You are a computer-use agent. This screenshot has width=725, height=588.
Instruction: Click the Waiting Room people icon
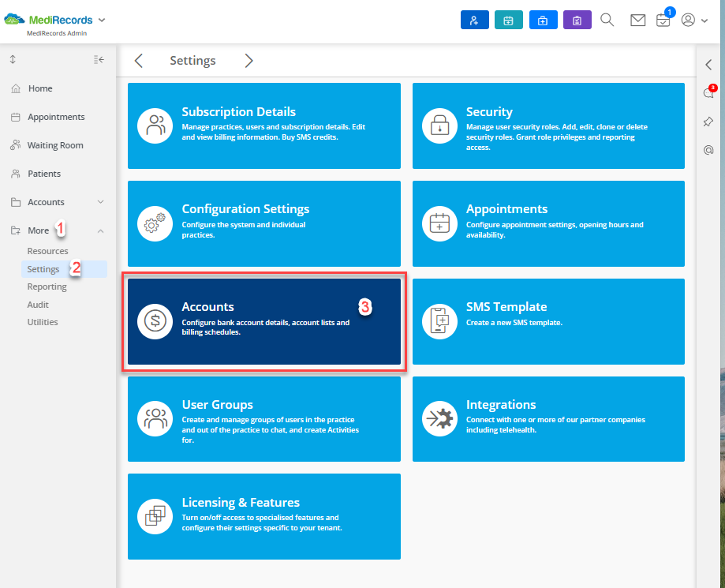click(15, 145)
